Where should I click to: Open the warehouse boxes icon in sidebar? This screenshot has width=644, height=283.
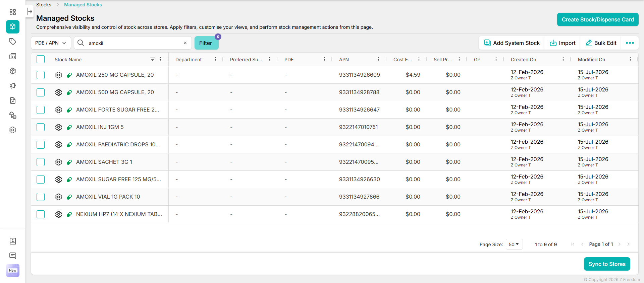(x=13, y=115)
